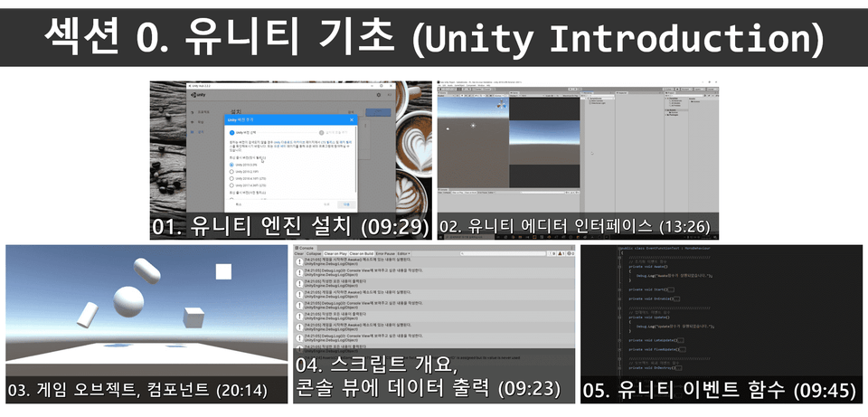Image resolution: width=868 pixels, height=417 pixels.
Task: Click the settings gear in Unity Hub
Action: point(379,95)
